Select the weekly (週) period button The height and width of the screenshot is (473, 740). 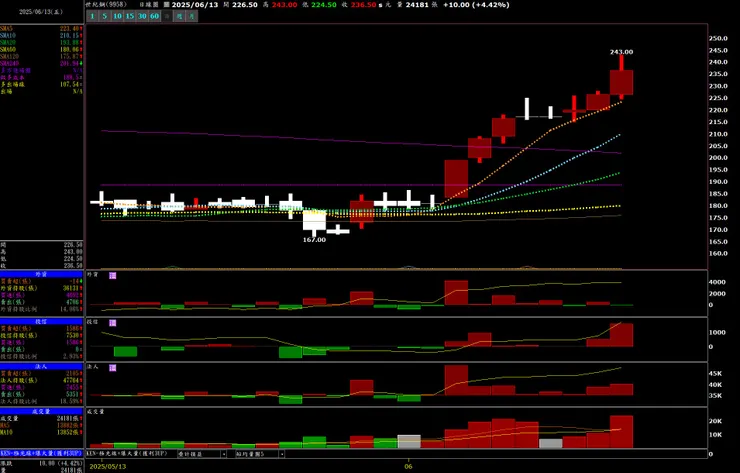tap(179, 16)
